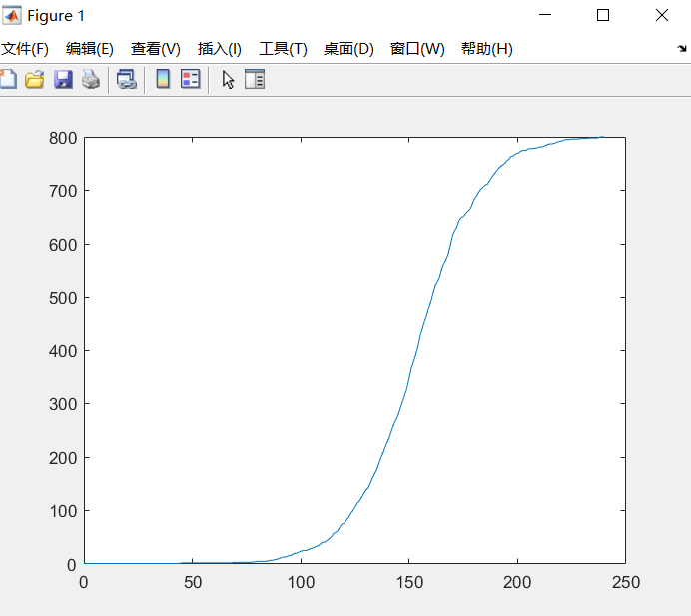
Task: Open the 工具(T) menu
Action: (283, 49)
